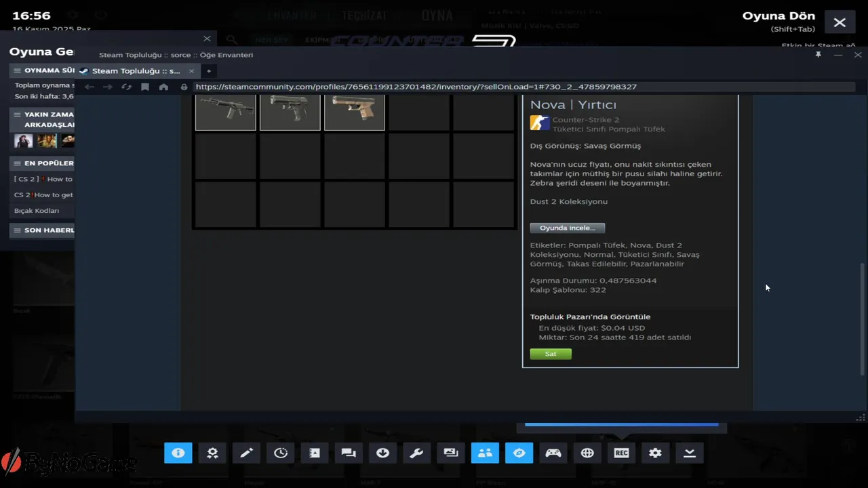
Task: Open the controller gamepad icon in the overlay bar
Action: [x=553, y=453]
